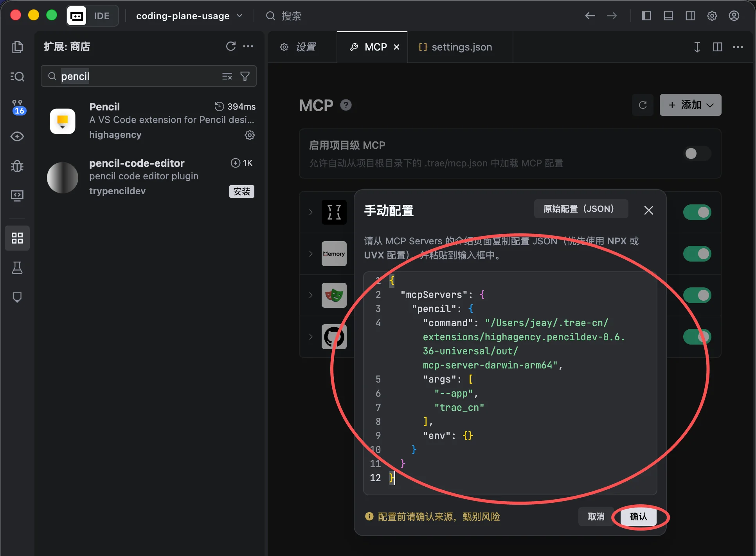Click the filter extensions funnel icon

click(x=245, y=76)
